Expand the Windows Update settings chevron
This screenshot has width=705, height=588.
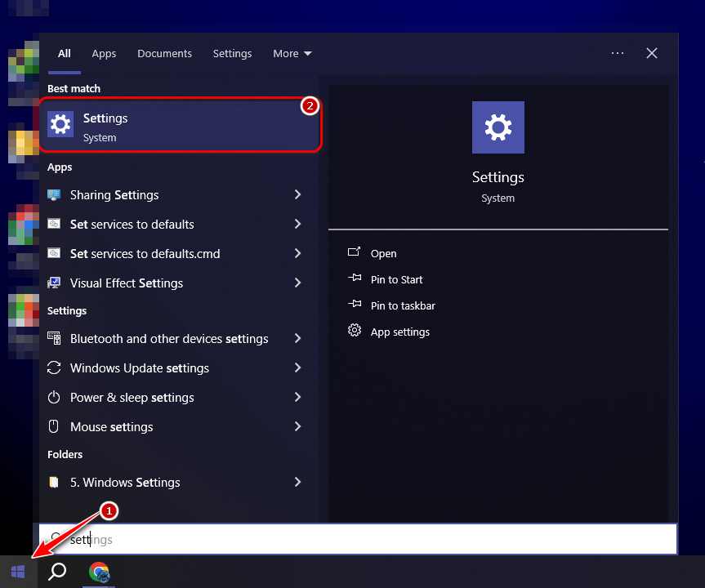coord(297,367)
